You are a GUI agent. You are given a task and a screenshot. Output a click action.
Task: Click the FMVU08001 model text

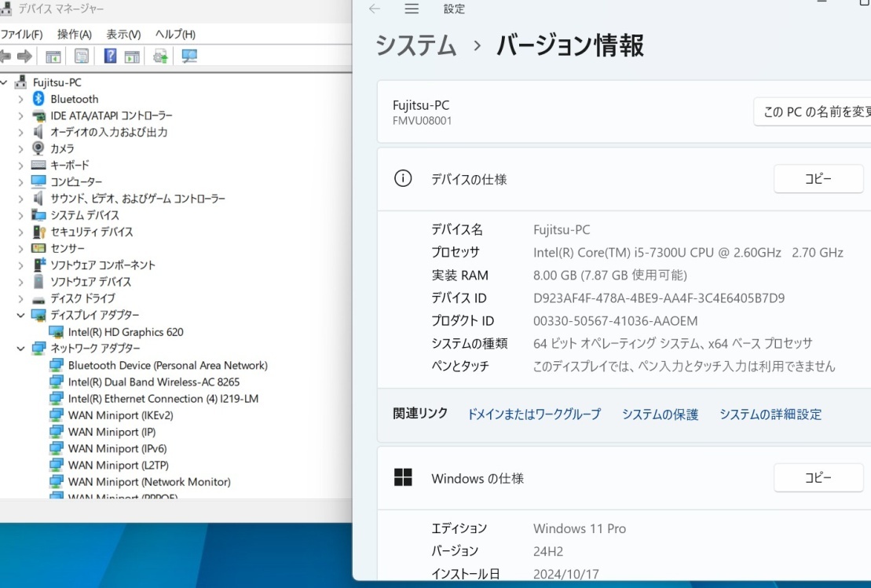click(423, 120)
